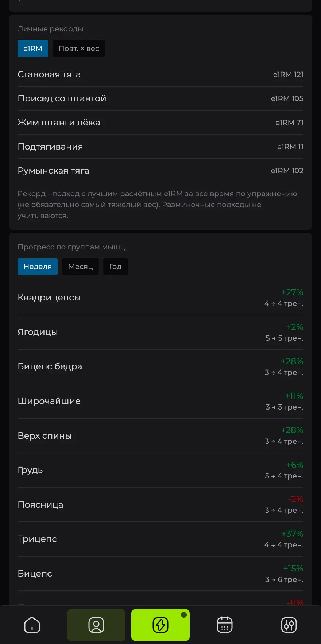This screenshot has height=644, width=321.
Task: Open the Становая тяга record row
Action: tap(160, 74)
